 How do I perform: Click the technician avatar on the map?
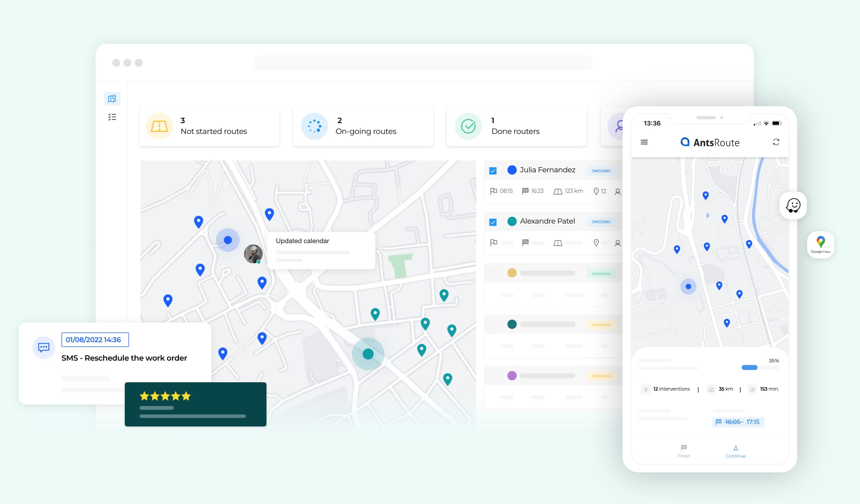(253, 254)
